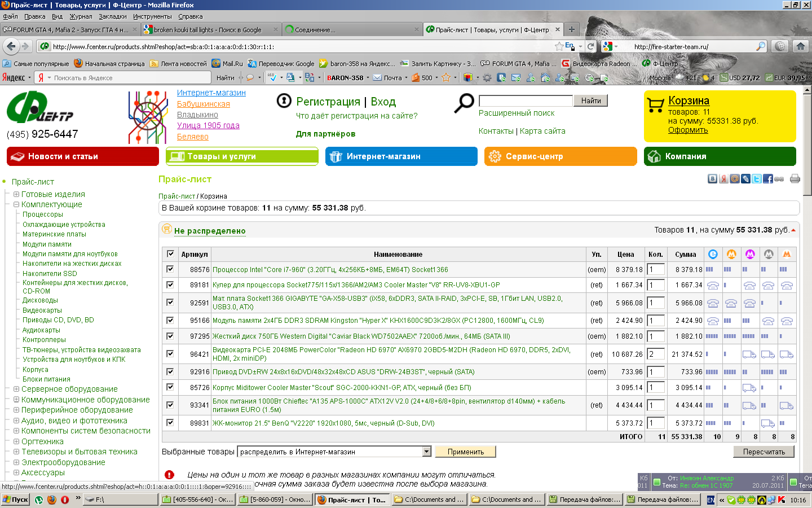812x508 pixels.
Task: Open the Сервис-центр navigation button
Action: pos(561,156)
